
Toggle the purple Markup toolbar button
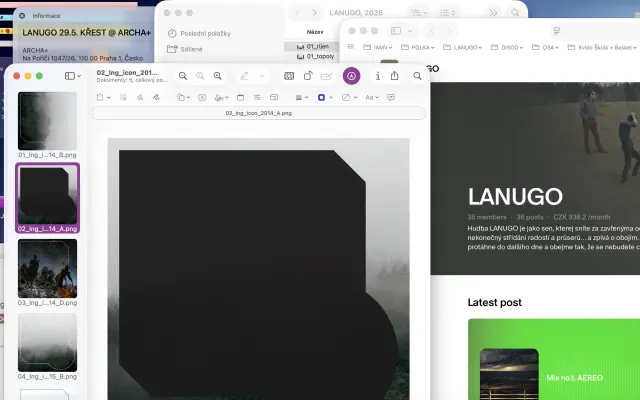[351, 76]
